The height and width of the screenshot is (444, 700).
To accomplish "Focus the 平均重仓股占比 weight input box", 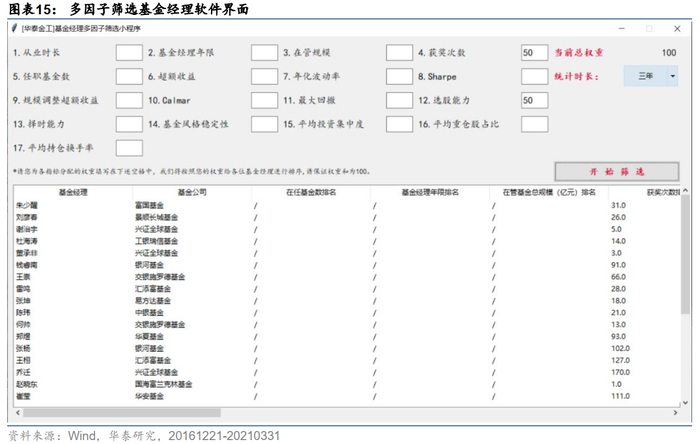I will point(534,124).
